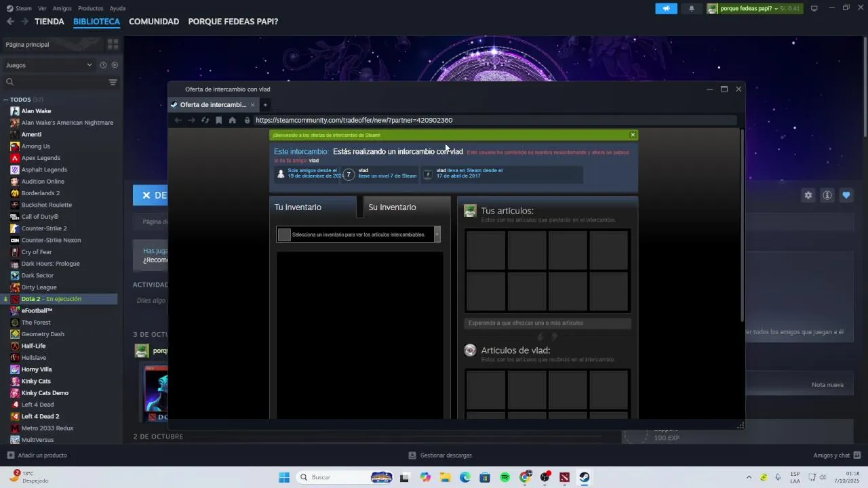This screenshot has width=868, height=488.
Task: Open Spotify from the taskbar
Action: (x=505, y=477)
